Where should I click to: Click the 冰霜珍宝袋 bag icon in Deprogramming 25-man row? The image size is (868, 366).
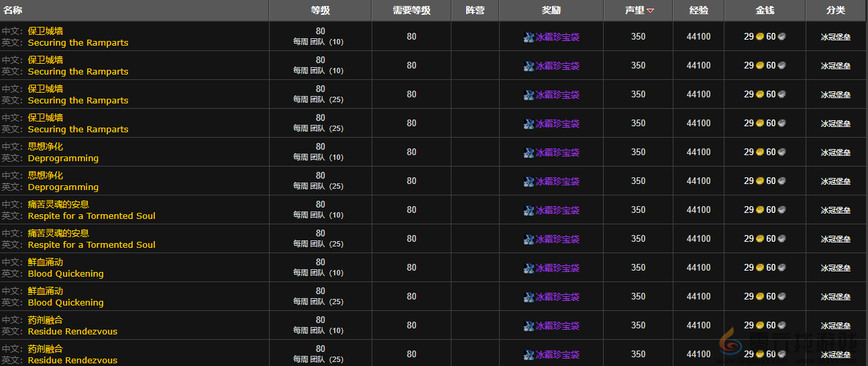[529, 182]
